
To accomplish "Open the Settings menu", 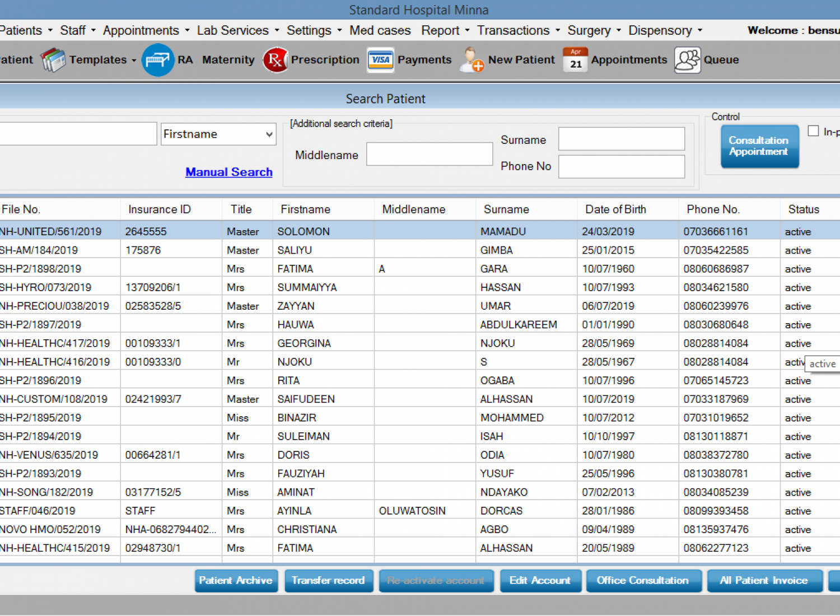I will (309, 31).
